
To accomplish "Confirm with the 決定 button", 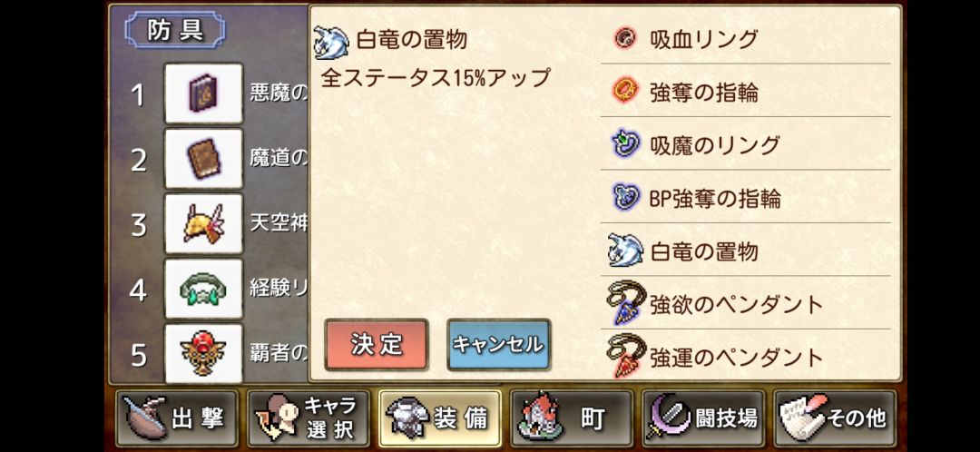I will click(x=377, y=345).
